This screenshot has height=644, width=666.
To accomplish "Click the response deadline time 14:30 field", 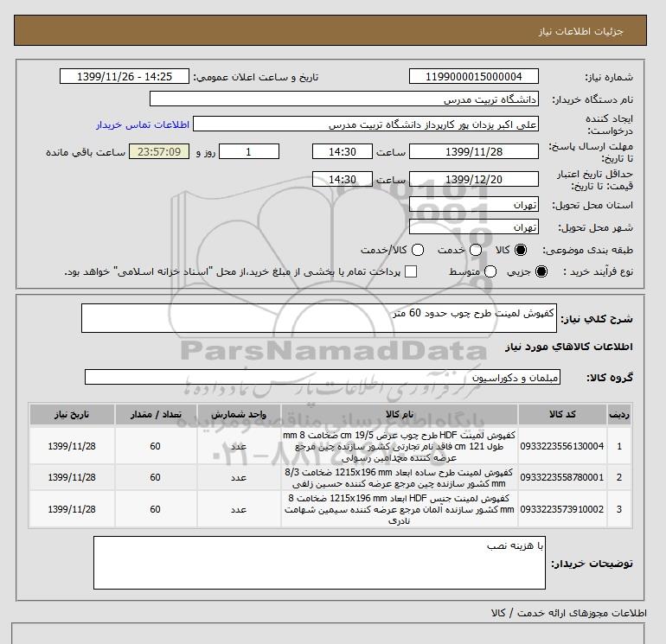I will pos(343,151).
